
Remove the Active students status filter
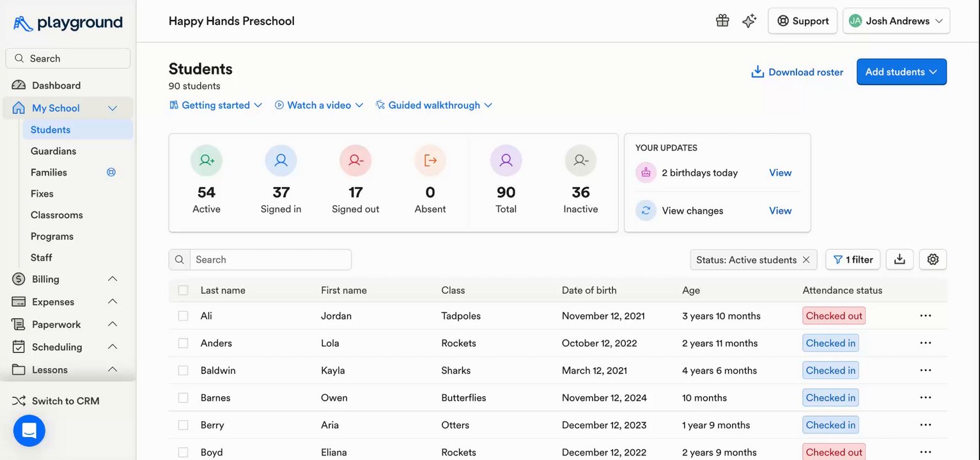(x=806, y=259)
